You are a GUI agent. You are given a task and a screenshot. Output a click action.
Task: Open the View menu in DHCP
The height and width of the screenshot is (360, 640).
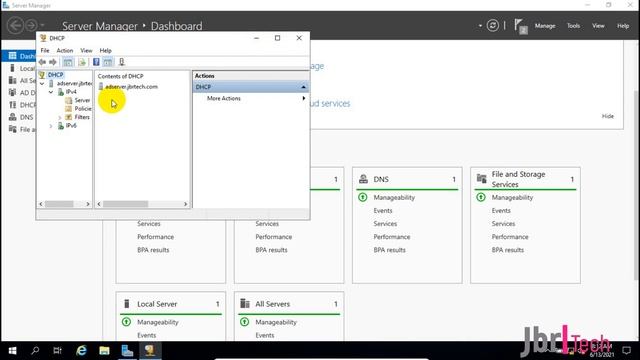(x=86, y=51)
